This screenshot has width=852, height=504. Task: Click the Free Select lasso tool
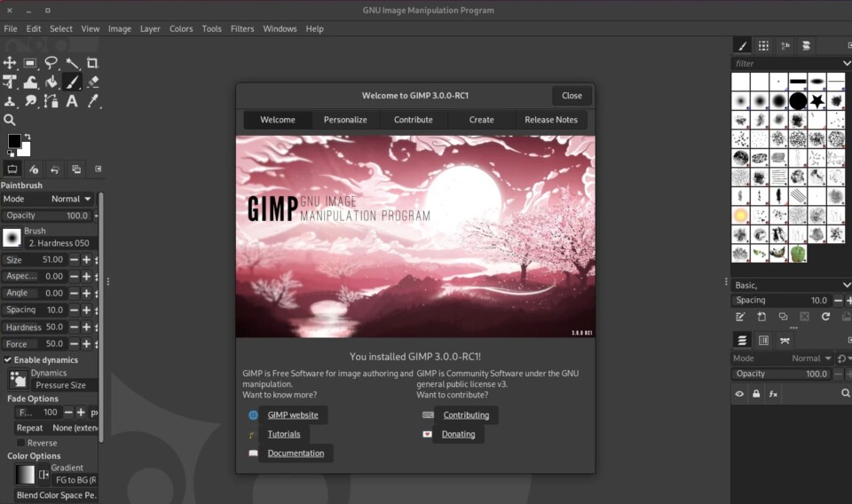click(51, 63)
